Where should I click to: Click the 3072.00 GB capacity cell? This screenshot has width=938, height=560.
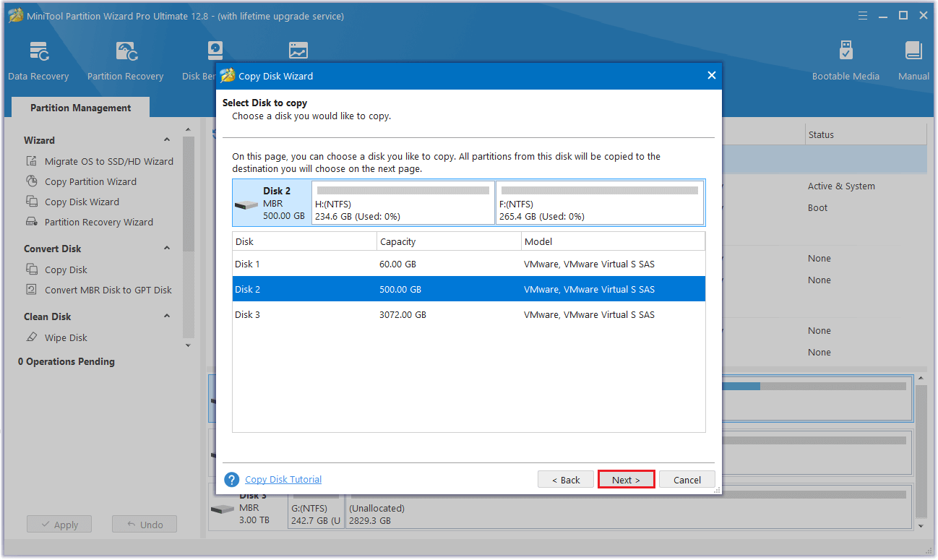[403, 314]
